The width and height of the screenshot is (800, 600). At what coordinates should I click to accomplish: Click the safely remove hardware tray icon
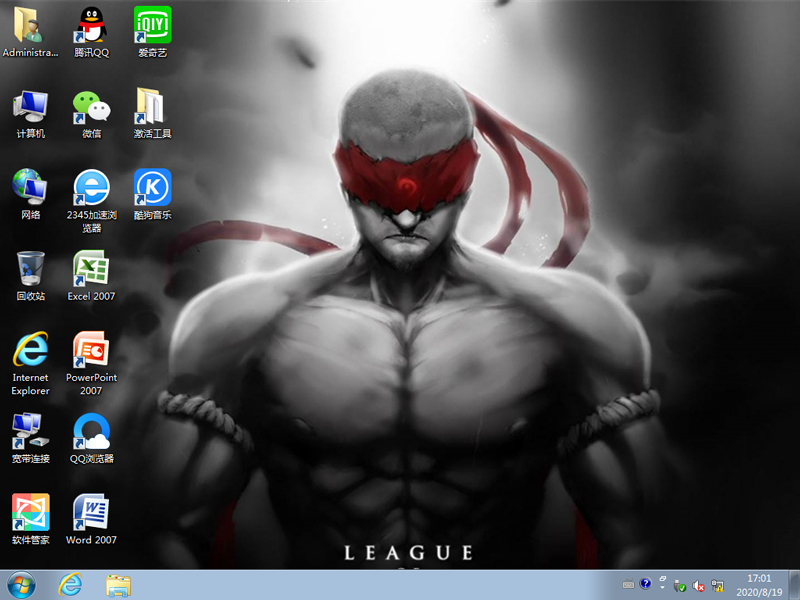[x=680, y=586]
